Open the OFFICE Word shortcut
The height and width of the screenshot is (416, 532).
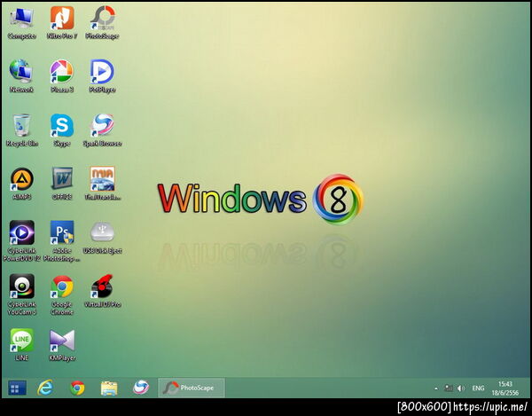pyautogui.click(x=62, y=184)
